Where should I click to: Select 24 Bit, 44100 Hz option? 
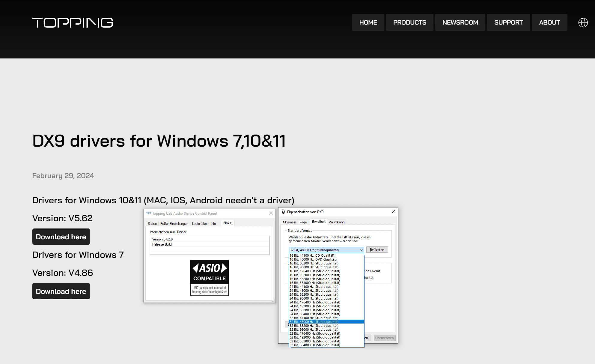tap(326, 287)
